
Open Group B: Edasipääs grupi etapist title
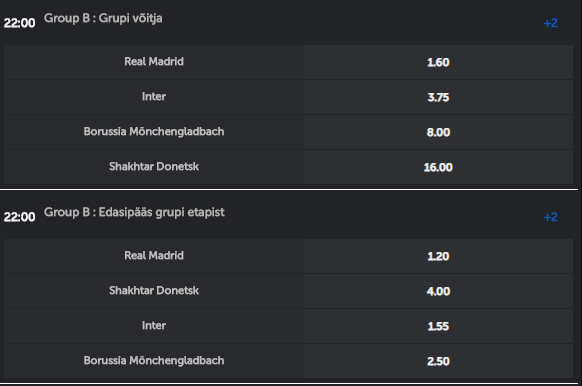[x=134, y=212]
